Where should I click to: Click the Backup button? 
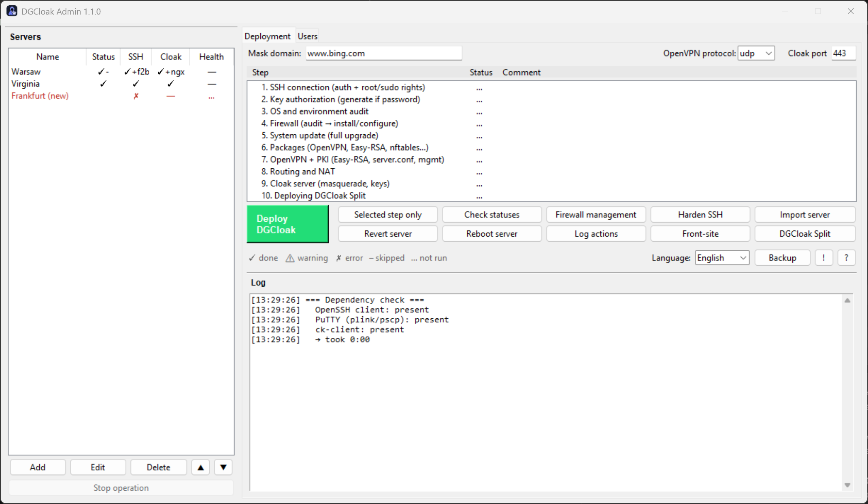(x=782, y=258)
